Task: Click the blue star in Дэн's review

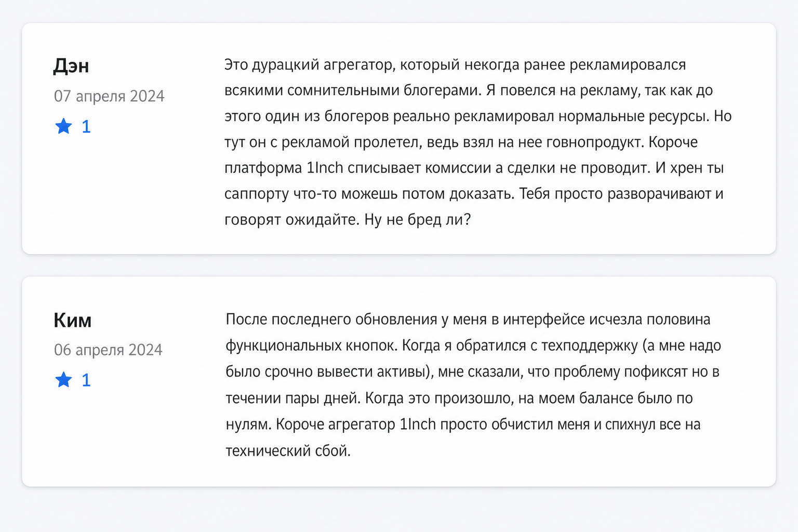Action: [x=63, y=126]
